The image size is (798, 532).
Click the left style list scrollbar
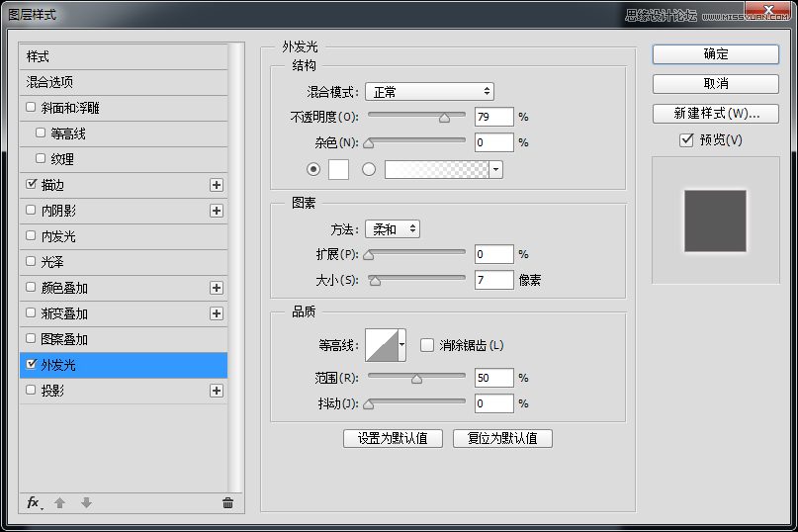pyautogui.click(x=234, y=267)
